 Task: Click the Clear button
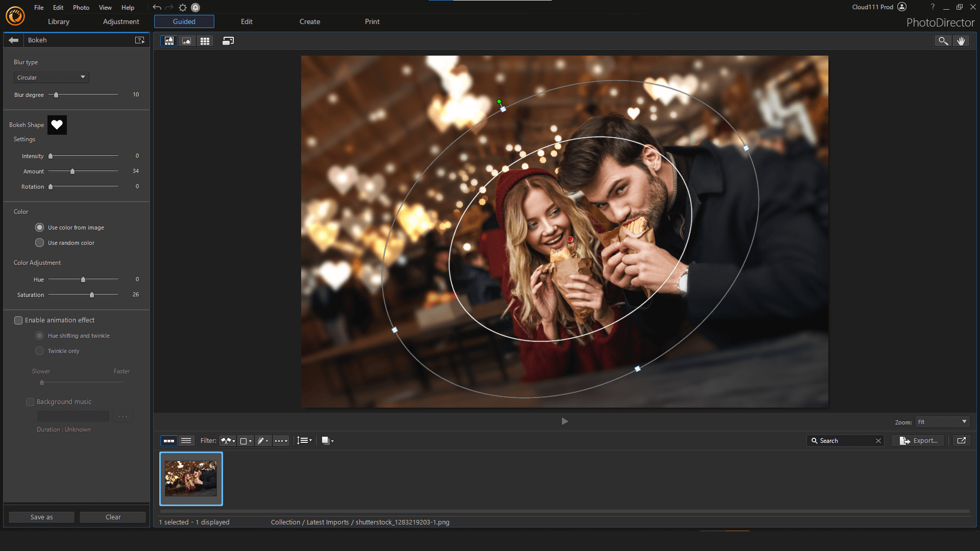pos(113,517)
